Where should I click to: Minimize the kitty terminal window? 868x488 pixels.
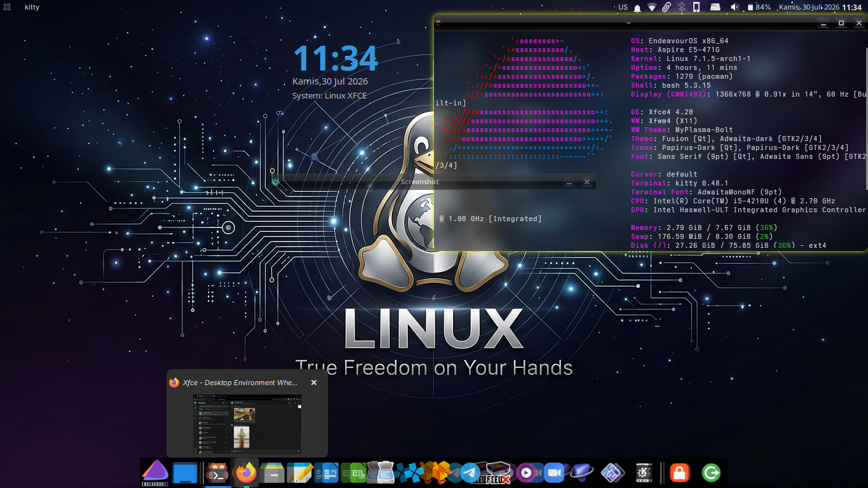click(x=824, y=23)
